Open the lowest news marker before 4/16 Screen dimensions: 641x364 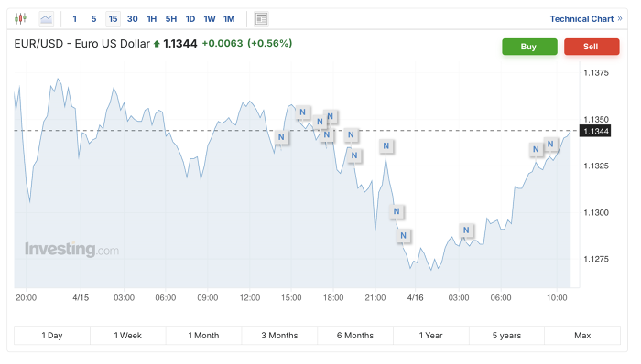tap(404, 235)
